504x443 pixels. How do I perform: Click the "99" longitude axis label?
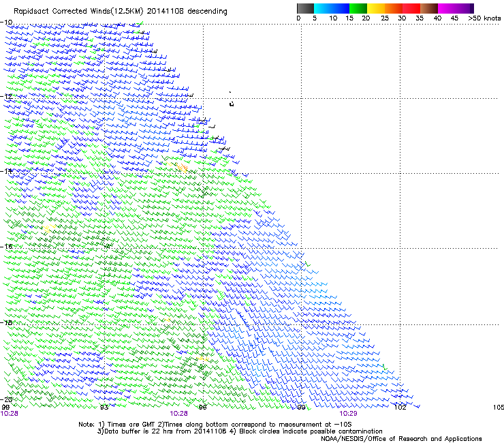click(x=301, y=408)
